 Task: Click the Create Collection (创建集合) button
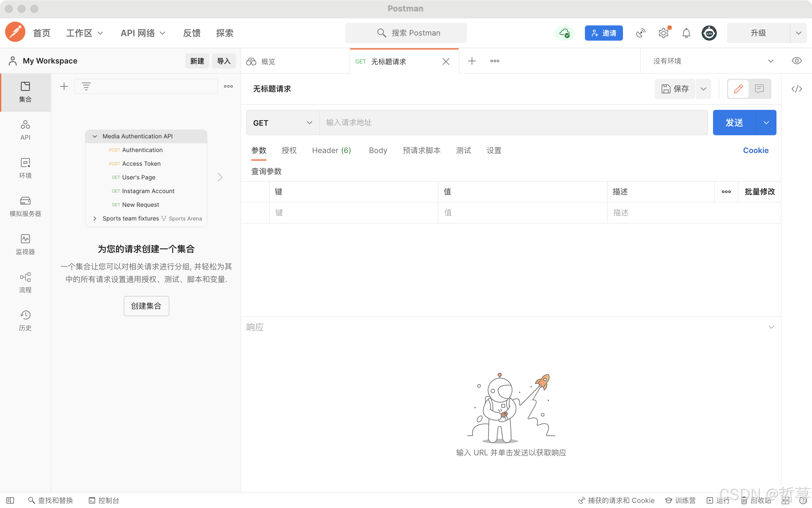coord(146,306)
